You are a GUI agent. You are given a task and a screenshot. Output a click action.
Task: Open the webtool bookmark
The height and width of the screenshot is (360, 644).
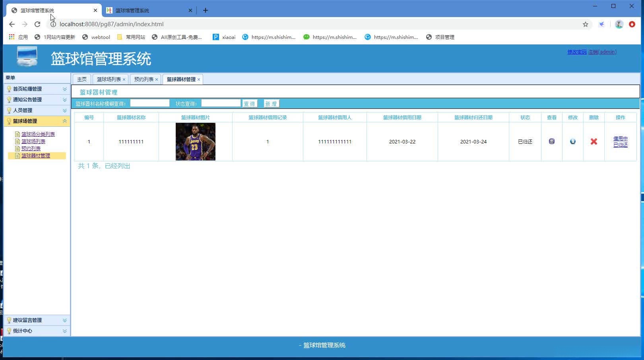pyautogui.click(x=96, y=37)
